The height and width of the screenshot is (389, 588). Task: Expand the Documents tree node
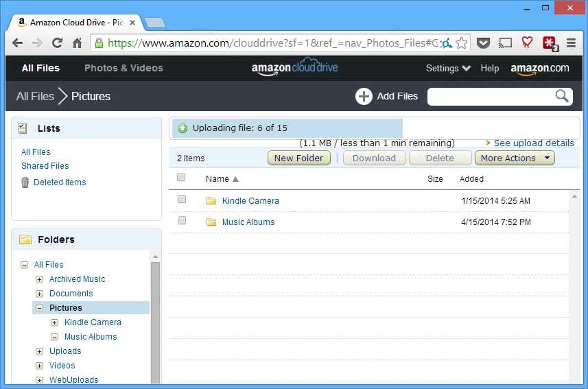39,294
